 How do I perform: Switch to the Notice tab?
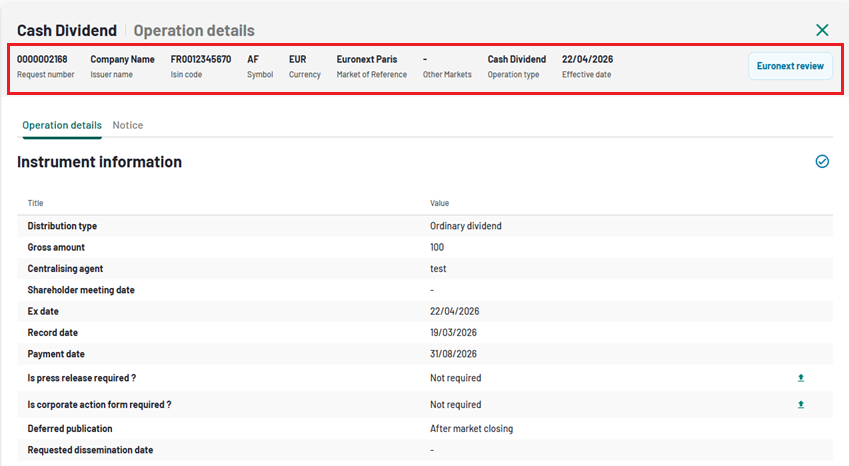point(128,125)
